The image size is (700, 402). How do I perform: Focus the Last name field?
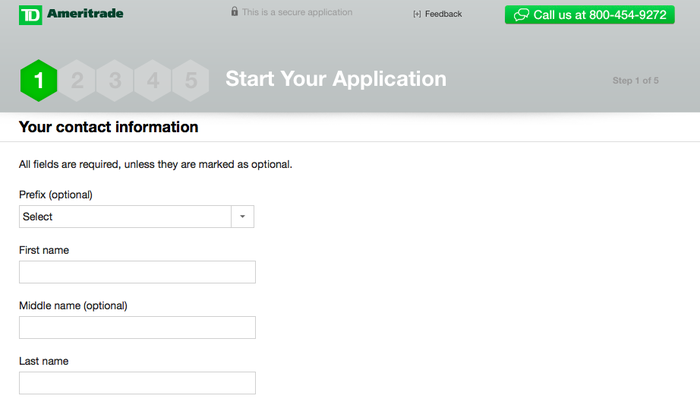[138, 383]
